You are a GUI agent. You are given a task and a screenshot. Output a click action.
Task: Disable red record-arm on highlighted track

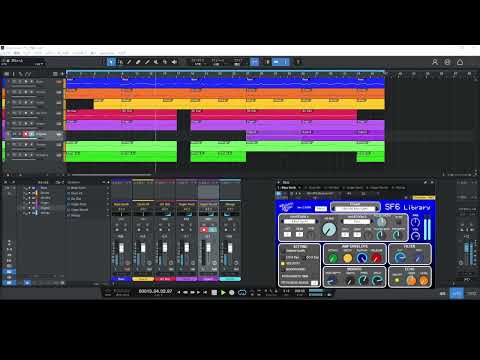tap(26, 134)
